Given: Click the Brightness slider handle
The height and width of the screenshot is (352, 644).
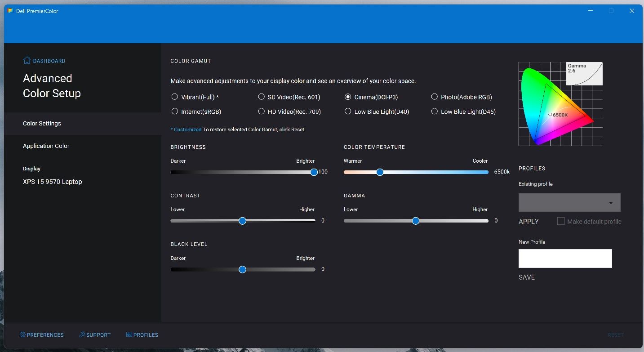Looking at the screenshot, I should pyautogui.click(x=314, y=172).
